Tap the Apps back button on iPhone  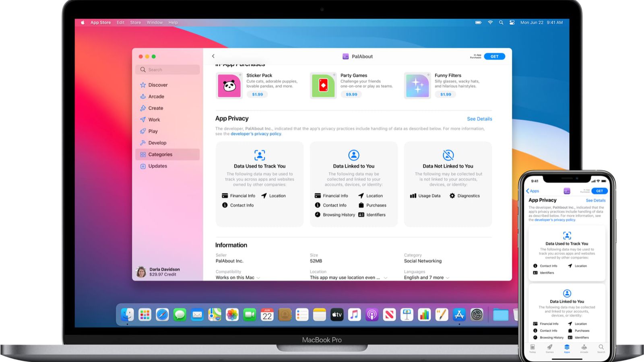coord(533,191)
